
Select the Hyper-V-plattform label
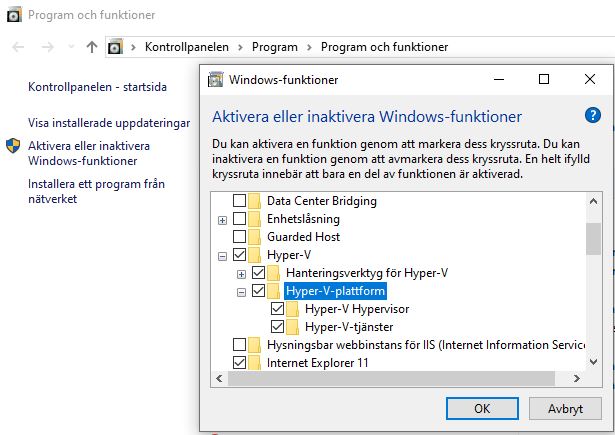(x=335, y=291)
